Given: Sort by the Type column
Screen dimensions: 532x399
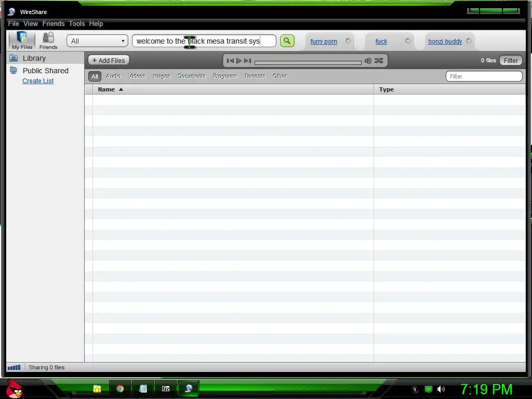Looking at the screenshot, I should pos(449,89).
